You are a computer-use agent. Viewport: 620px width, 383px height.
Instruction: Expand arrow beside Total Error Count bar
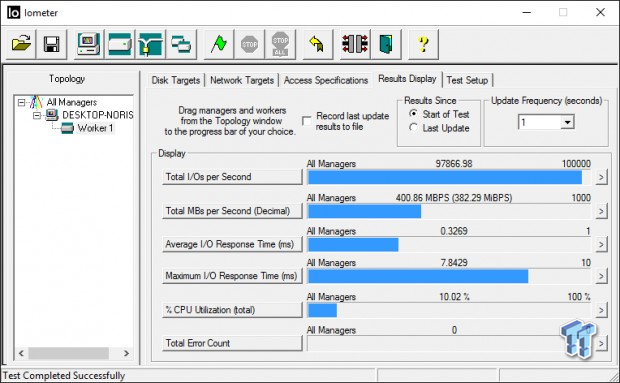point(601,343)
